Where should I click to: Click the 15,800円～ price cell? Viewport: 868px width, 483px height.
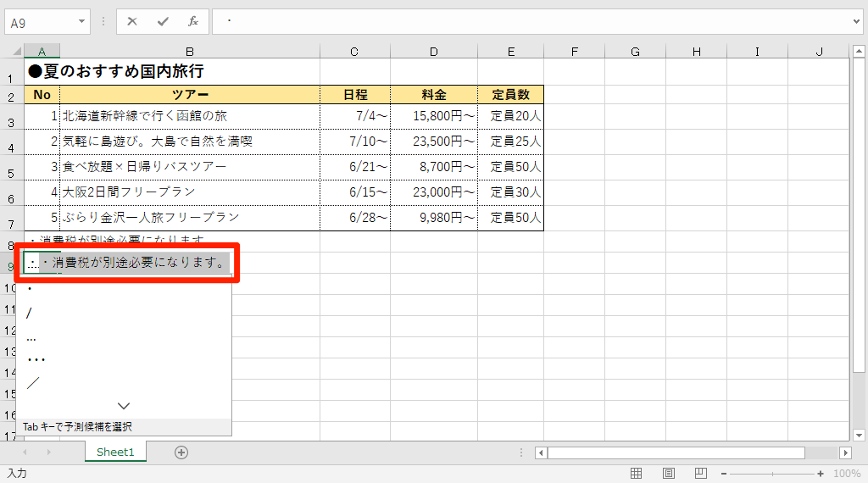[x=433, y=116]
